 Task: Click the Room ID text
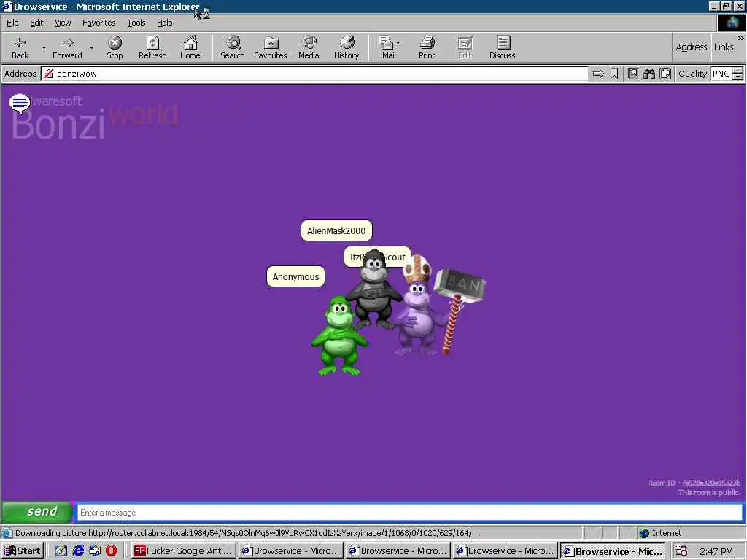[694, 483]
